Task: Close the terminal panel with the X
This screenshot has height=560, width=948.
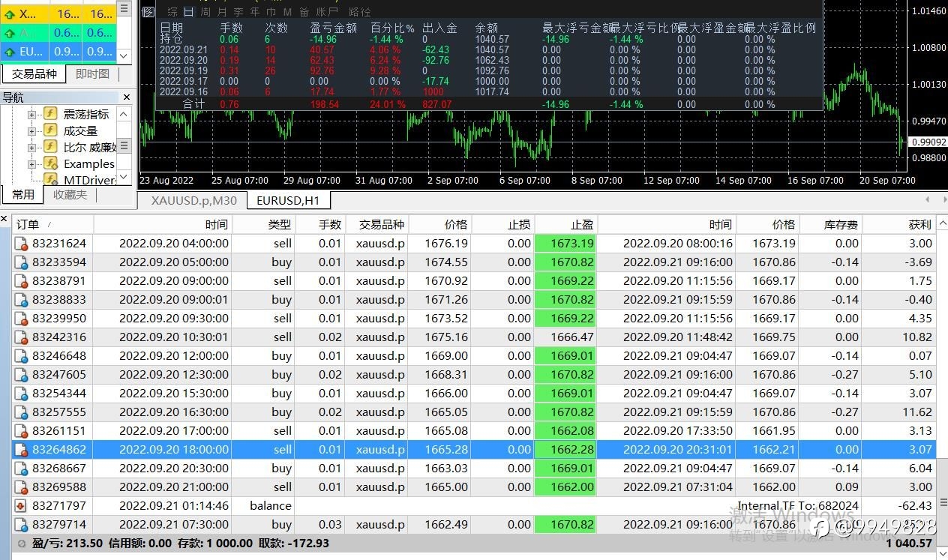Action: [x=4, y=220]
